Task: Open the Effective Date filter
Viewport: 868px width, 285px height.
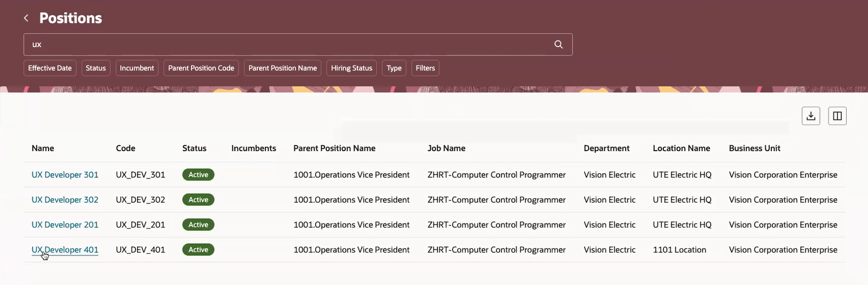Action: (x=50, y=68)
